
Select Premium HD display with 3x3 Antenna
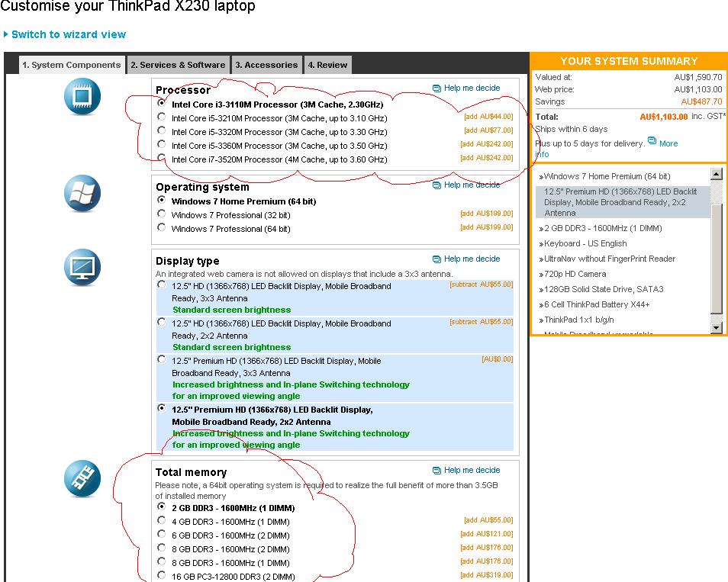click(161, 359)
